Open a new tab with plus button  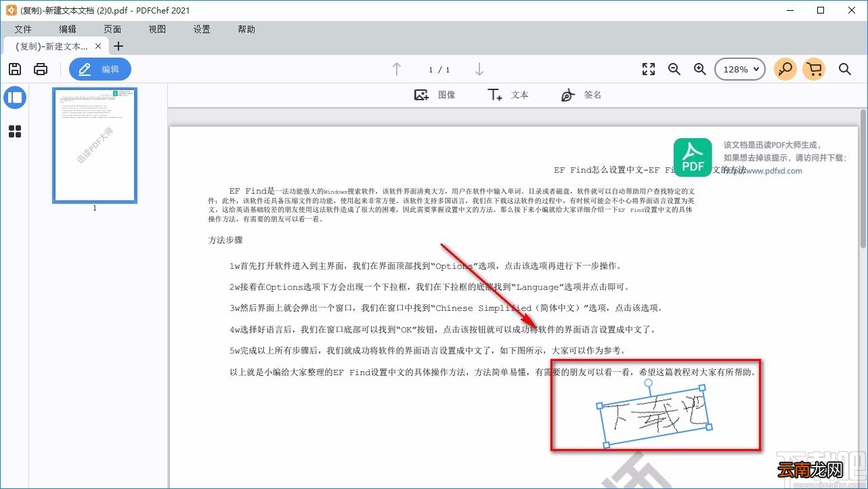pos(118,46)
